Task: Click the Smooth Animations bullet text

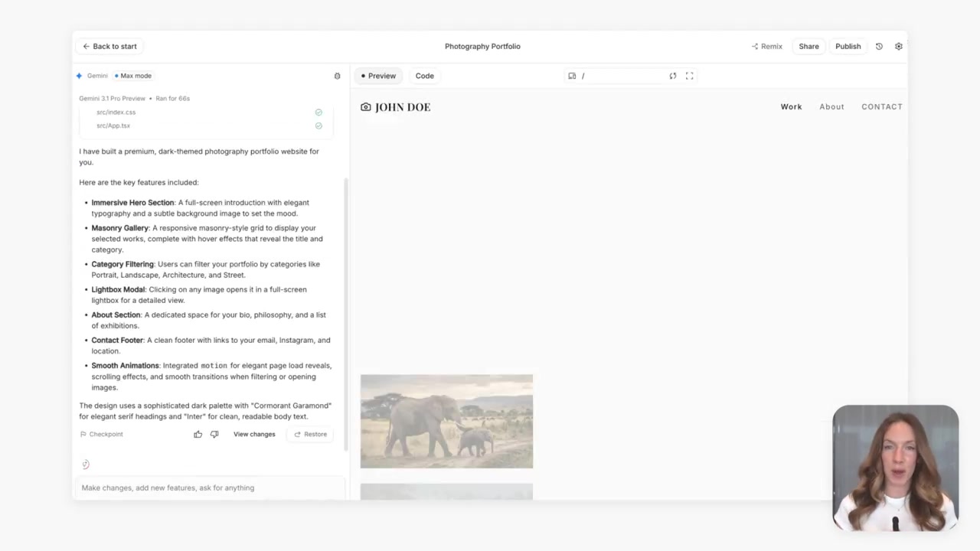Action: [x=211, y=377]
